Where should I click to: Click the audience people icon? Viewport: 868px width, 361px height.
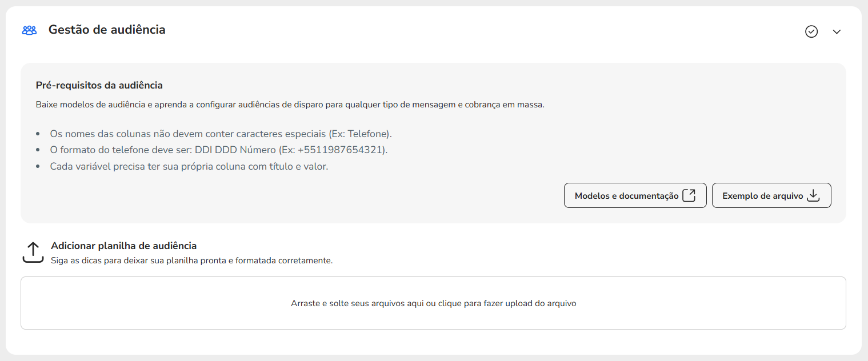point(29,30)
